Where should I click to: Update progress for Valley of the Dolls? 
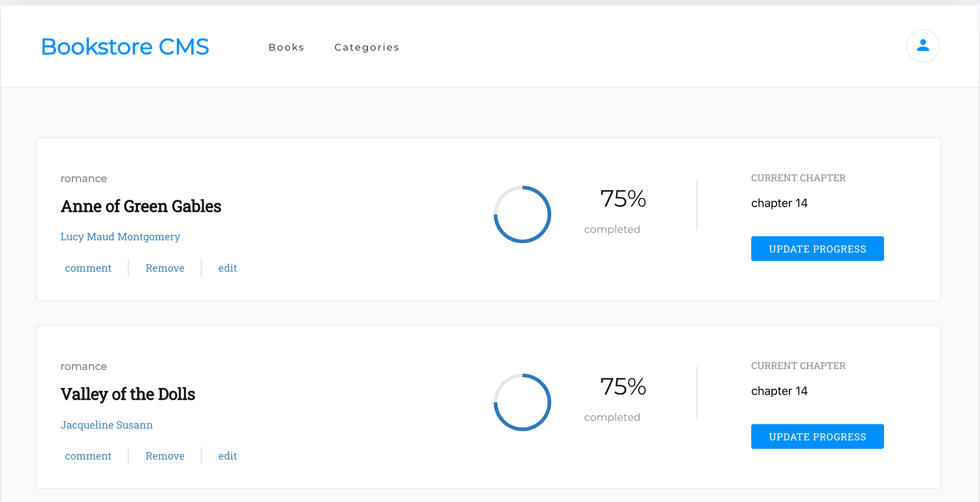coord(817,437)
